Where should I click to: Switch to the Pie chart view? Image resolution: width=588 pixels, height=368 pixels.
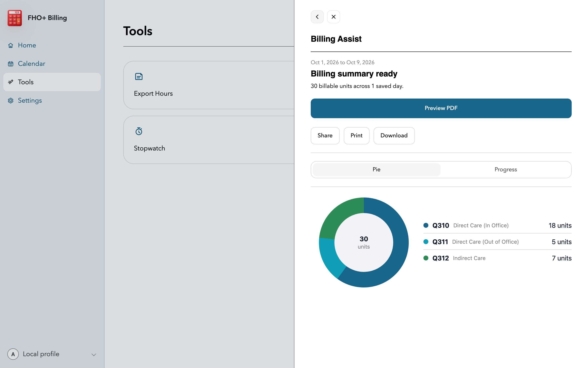(x=376, y=169)
